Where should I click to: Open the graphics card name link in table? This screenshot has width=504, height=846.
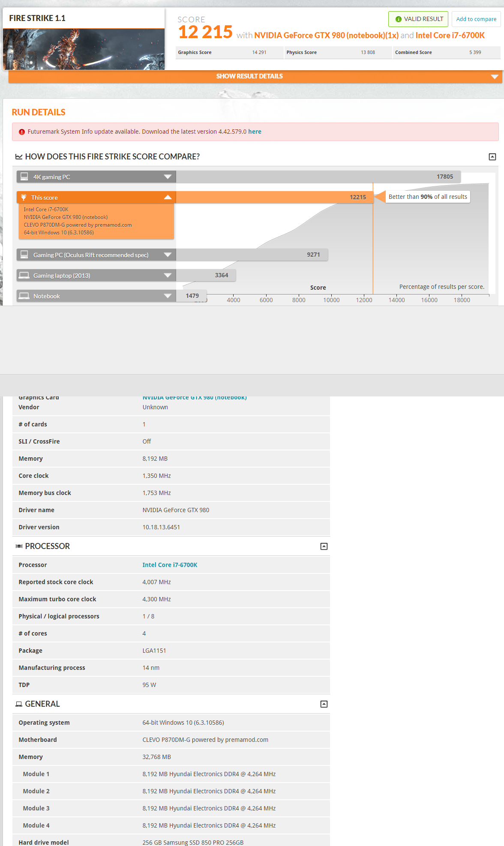pos(195,398)
